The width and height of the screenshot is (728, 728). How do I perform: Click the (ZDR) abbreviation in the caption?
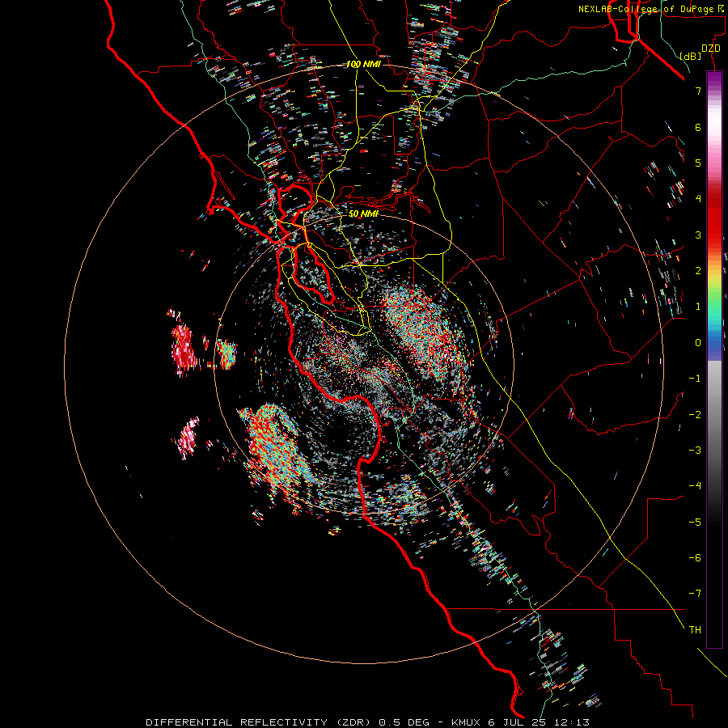[352, 722]
